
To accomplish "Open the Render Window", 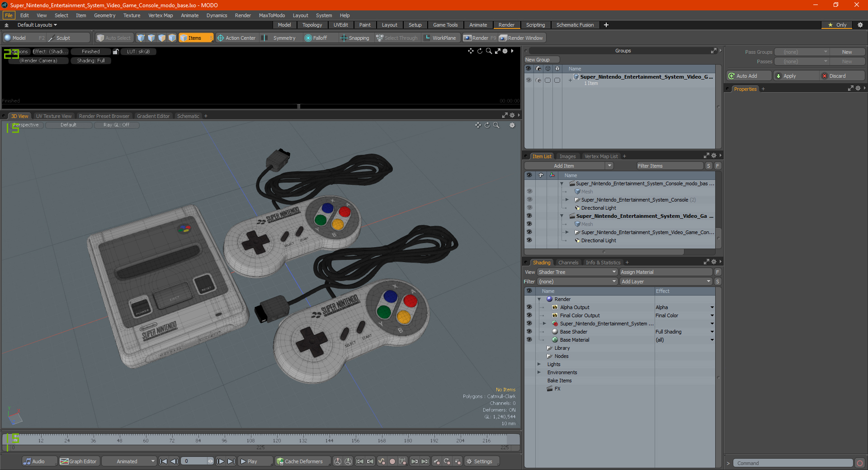I will (521, 38).
